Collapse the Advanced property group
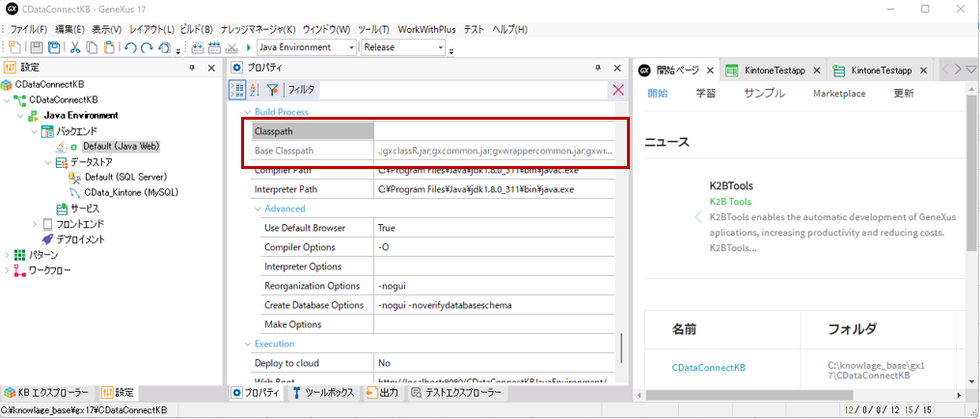The image size is (980, 419). pyautogui.click(x=258, y=209)
